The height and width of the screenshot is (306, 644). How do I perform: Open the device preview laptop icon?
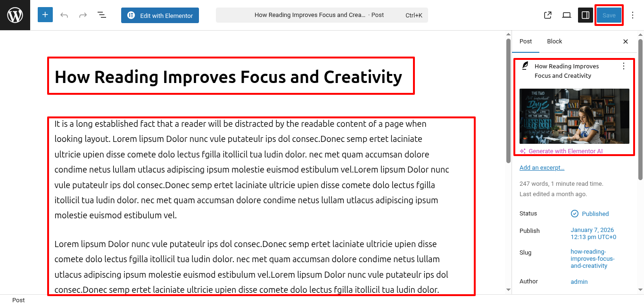coord(567,15)
